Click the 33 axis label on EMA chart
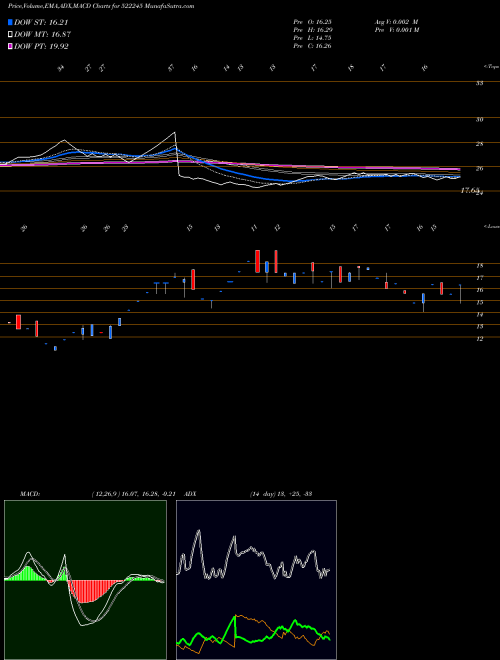Image resolution: width=500 pixels, height=660 pixels. coord(479,83)
